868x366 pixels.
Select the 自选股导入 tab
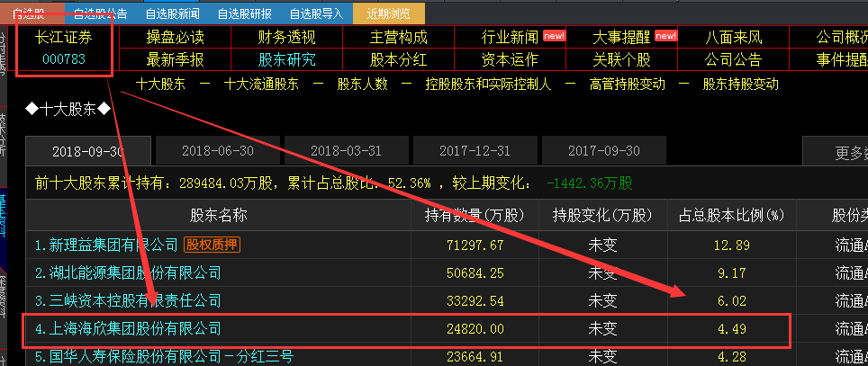click(316, 13)
